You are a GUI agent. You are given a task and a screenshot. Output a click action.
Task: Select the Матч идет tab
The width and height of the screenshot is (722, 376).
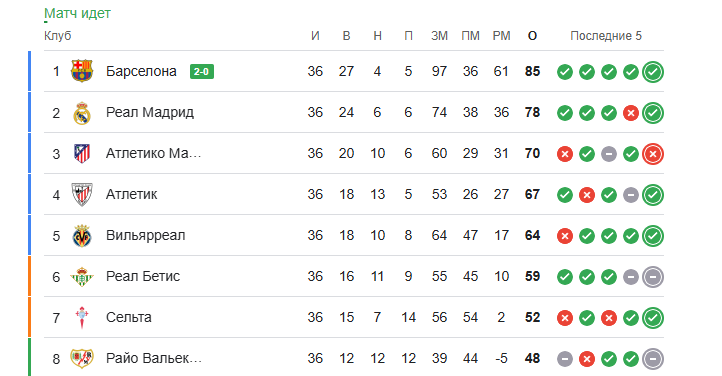pyautogui.click(x=77, y=13)
